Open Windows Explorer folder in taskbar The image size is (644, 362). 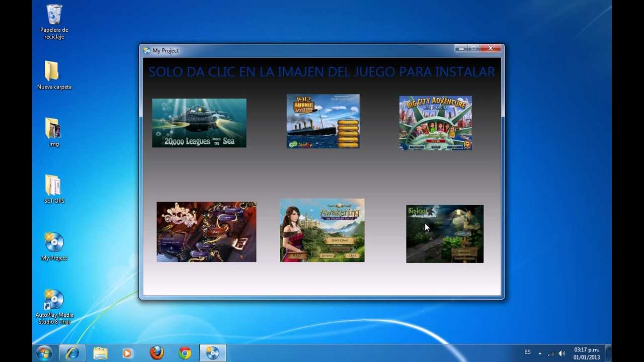tap(101, 353)
